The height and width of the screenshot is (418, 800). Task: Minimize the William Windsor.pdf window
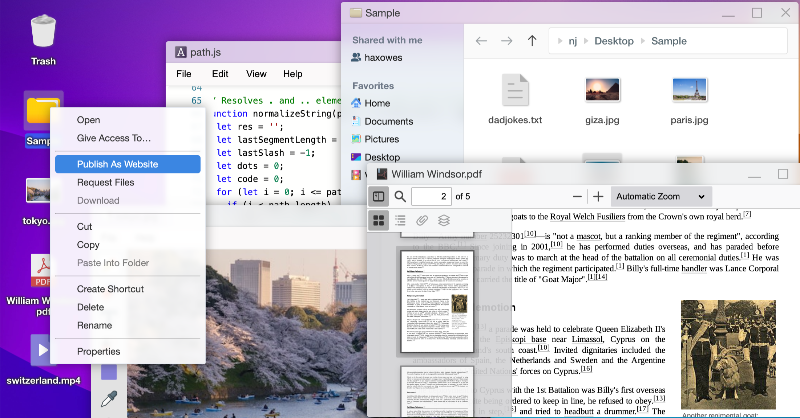pos(754,175)
